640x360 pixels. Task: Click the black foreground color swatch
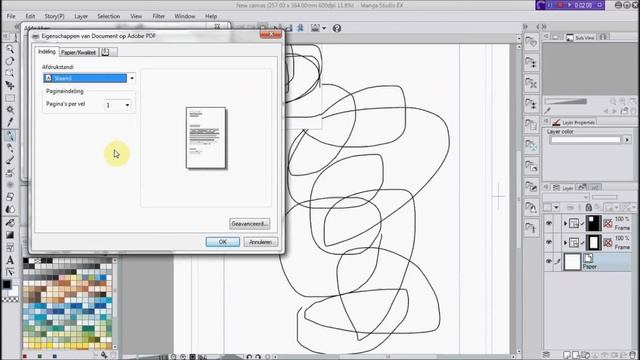coord(7,284)
